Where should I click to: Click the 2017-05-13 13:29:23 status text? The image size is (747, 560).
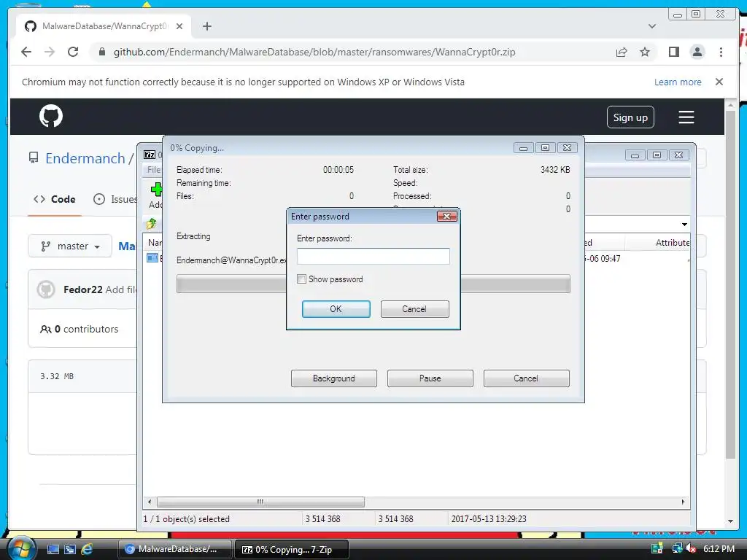tap(489, 519)
